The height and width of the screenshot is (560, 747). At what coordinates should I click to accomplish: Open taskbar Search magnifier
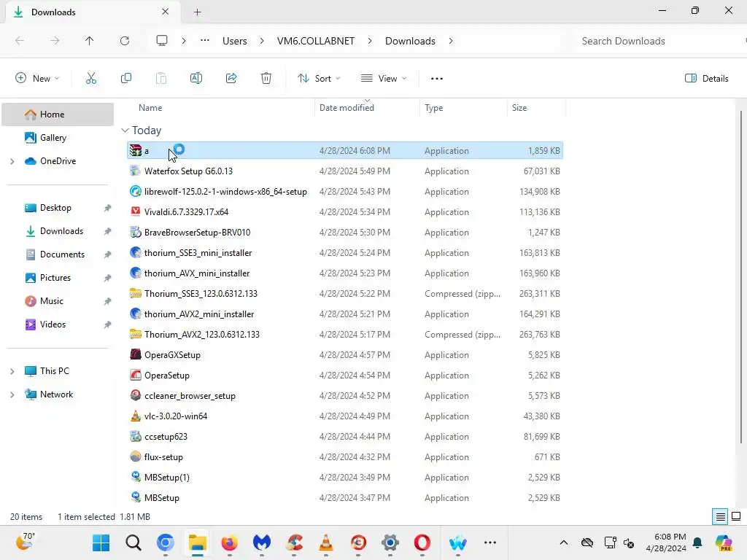(x=133, y=542)
